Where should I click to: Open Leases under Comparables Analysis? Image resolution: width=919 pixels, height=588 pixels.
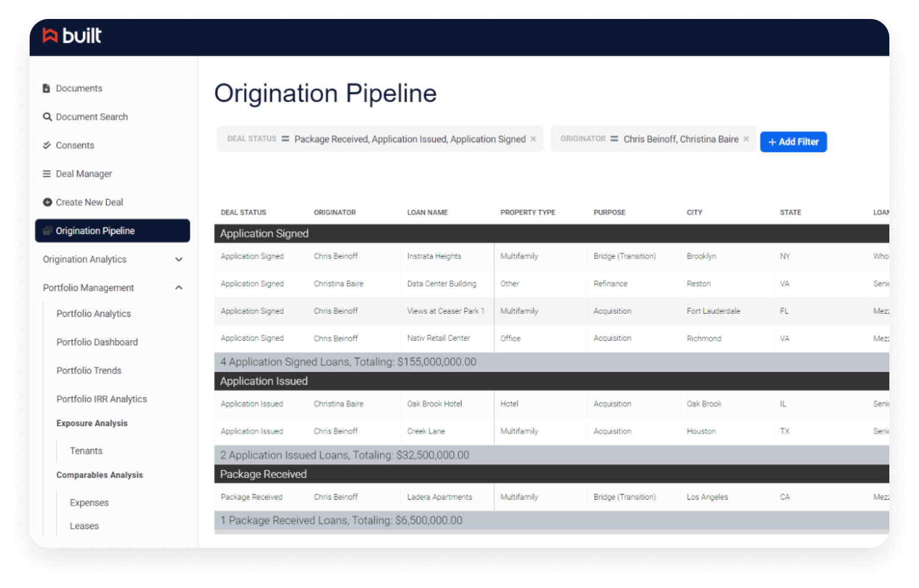(84, 526)
